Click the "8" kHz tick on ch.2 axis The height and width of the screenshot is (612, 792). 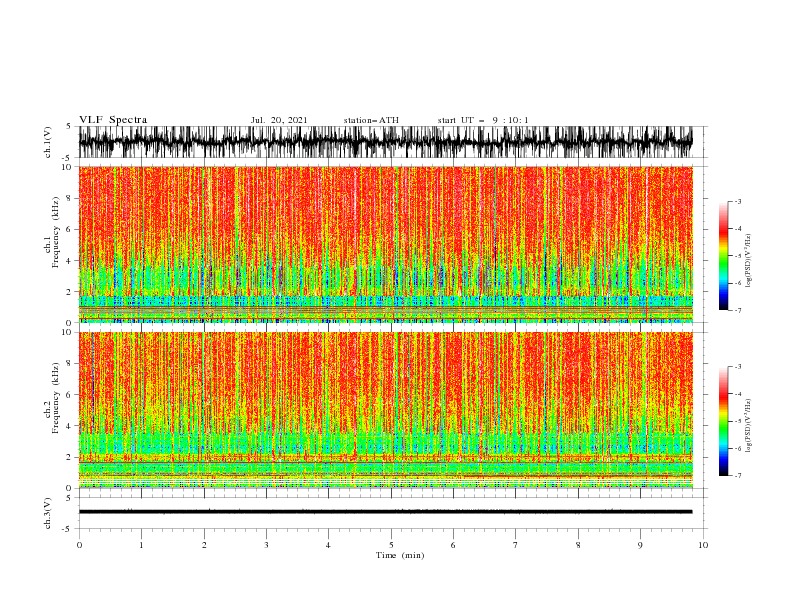70,364
